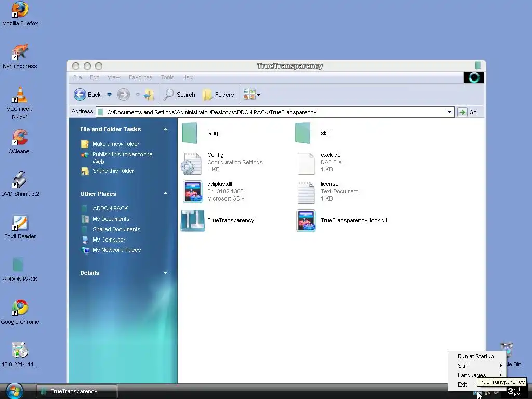Select the gdiplus.dll file

pyautogui.click(x=214, y=191)
